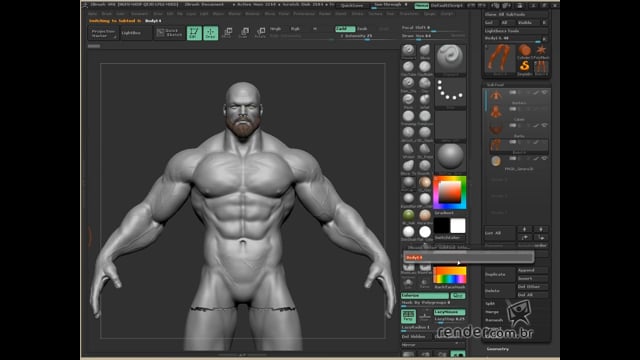The width and height of the screenshot is (640, 360).
Task: Click Append in the SubTool panel
Action: 533,270
